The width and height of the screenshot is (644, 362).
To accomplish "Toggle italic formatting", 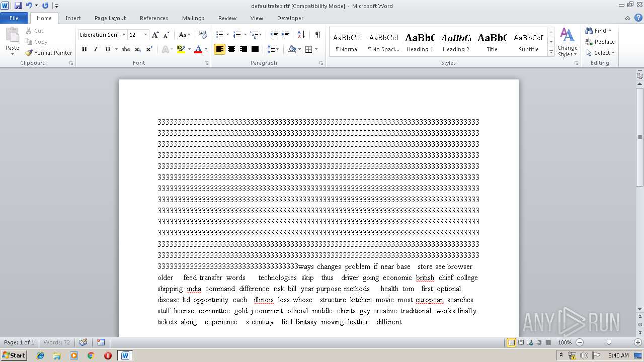I will click(96, 49).
